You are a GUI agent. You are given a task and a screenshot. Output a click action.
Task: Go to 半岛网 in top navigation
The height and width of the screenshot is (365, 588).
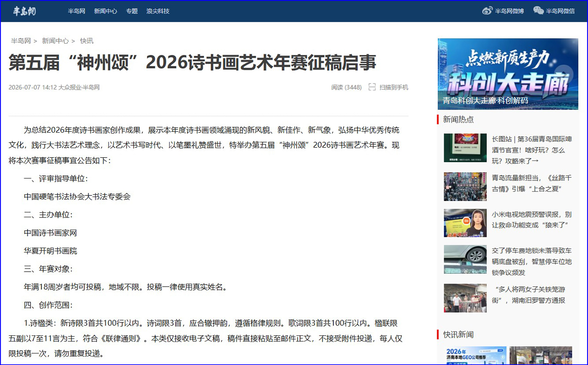pos(77,11)
